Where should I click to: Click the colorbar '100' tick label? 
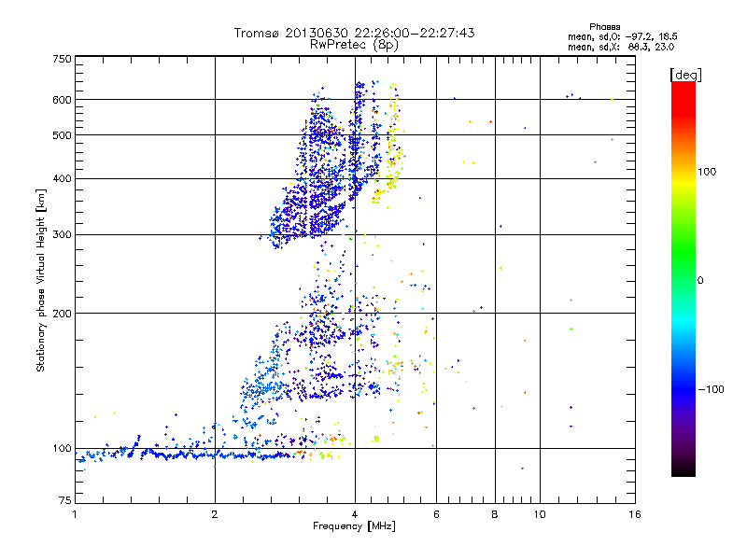point(707,172)
